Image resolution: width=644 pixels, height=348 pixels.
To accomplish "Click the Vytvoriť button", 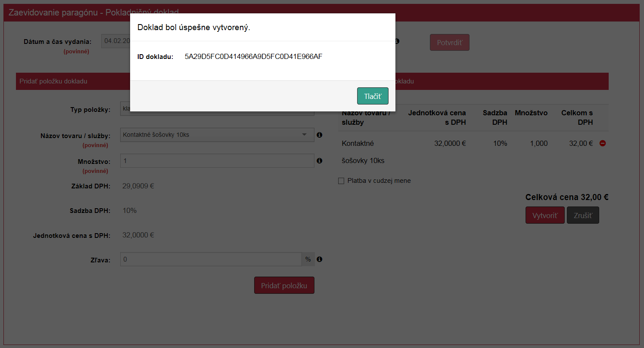I will (545, 215).
